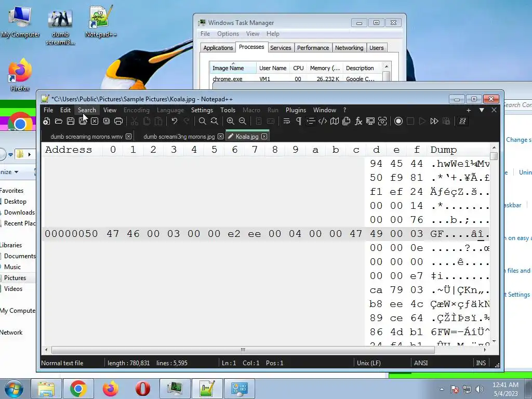
Task: Open the Document List icon
Action: click(x=347, y=121)
